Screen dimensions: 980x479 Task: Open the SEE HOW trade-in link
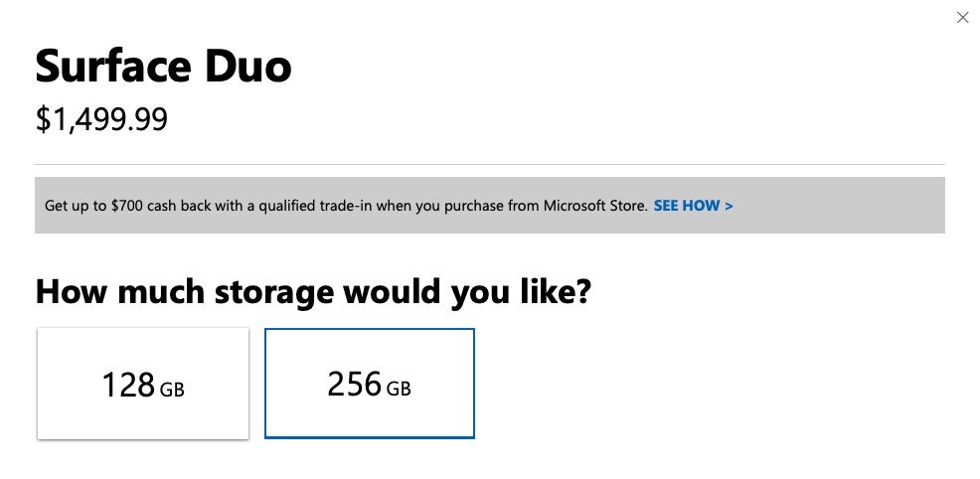click(x=687, y=206)
